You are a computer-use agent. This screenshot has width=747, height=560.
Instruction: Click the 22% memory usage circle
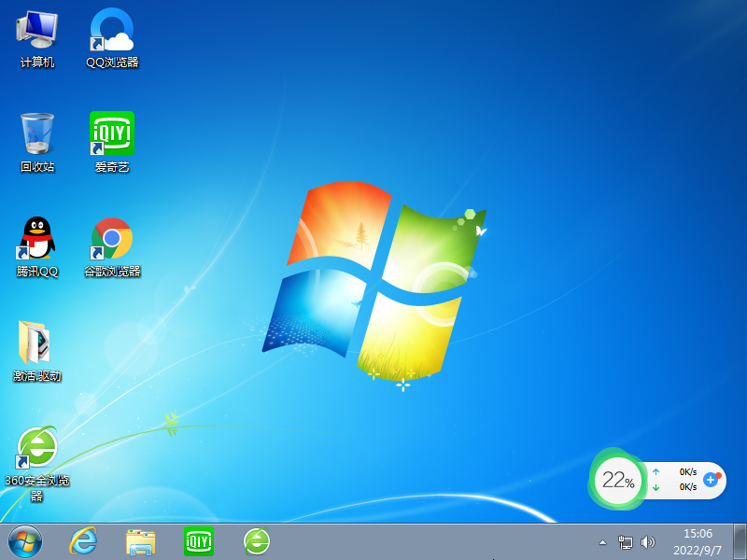click(617, 482)
